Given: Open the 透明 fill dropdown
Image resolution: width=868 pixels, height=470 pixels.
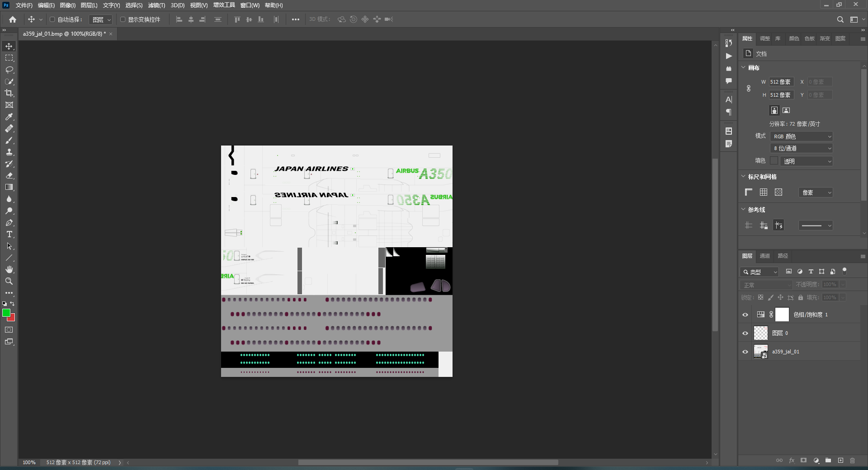Looking at the screenshot, I should coord(807,161).
